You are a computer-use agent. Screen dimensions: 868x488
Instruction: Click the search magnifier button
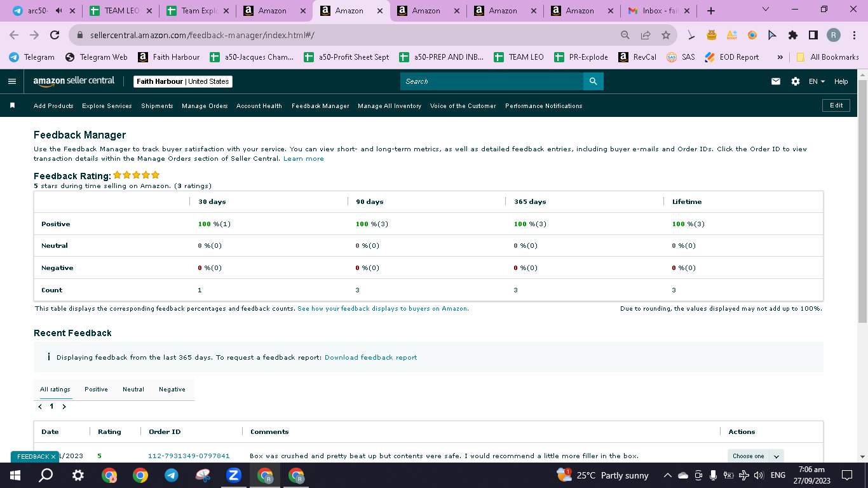click(593, 81)
